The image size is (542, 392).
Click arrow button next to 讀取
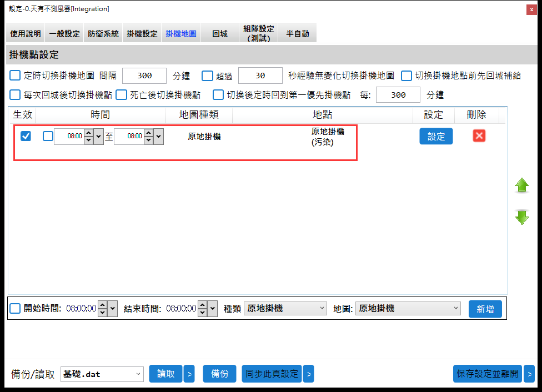[189, 374]
